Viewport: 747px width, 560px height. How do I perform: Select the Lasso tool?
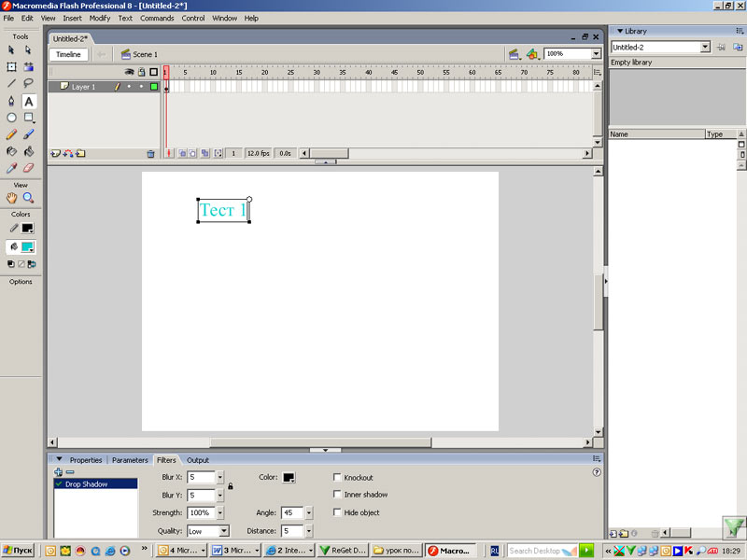(x=28, y=83)
